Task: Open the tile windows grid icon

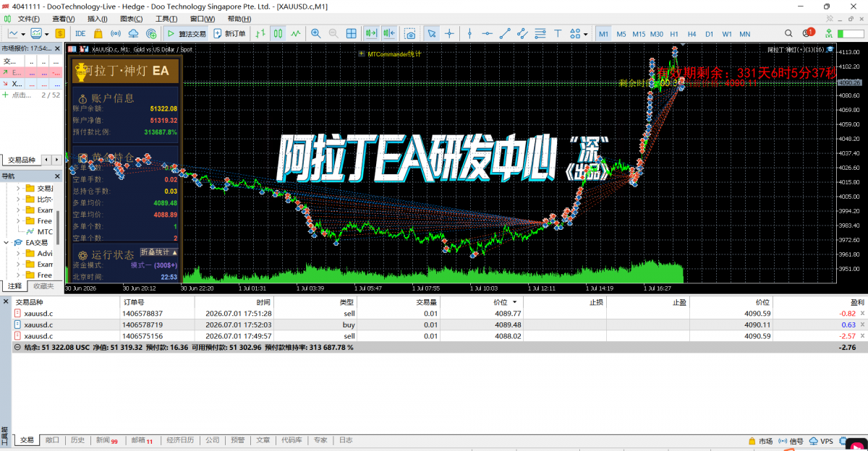Action: pos(351,33)
